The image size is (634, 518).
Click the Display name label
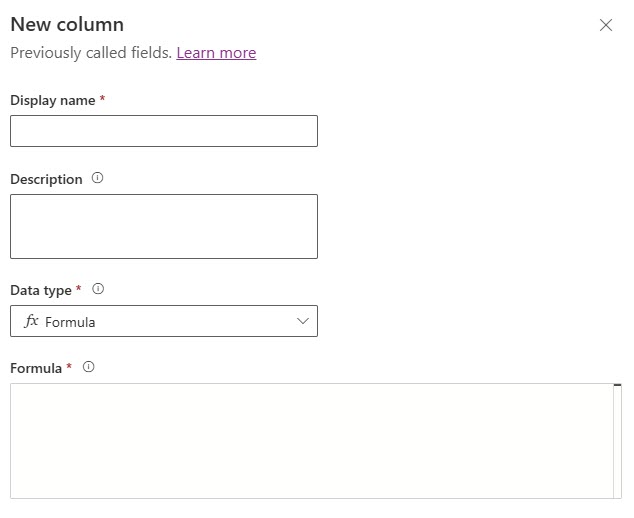click(x=53, y=100)
